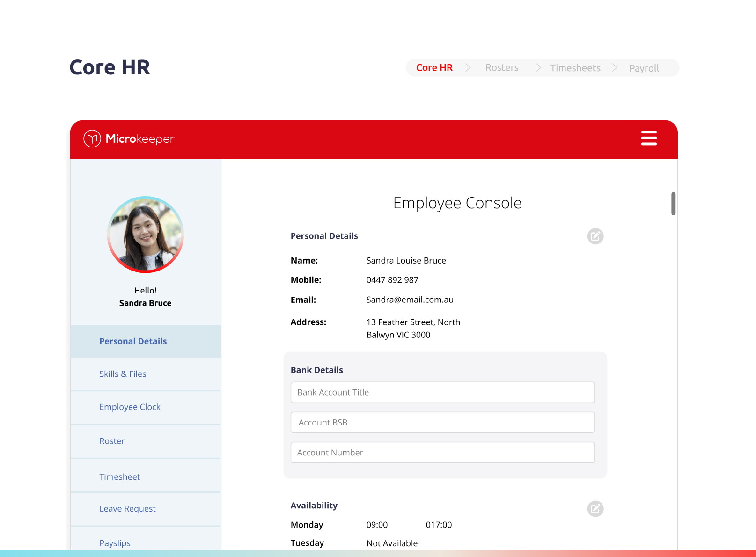Edit Personal Details via pencil icon
756x557 pixels.
pyautogui.click(x=595, y=236)
